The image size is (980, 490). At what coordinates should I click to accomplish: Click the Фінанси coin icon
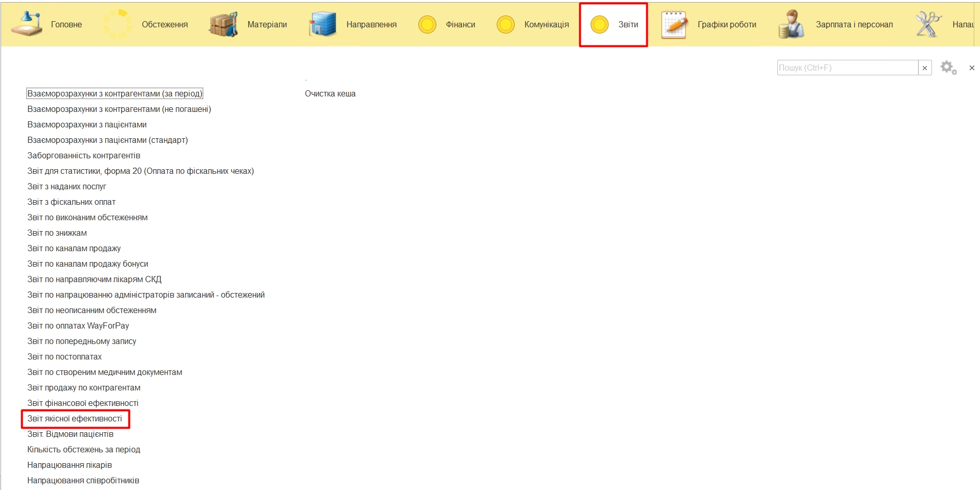pyautogui.click(x=427, y=24)
